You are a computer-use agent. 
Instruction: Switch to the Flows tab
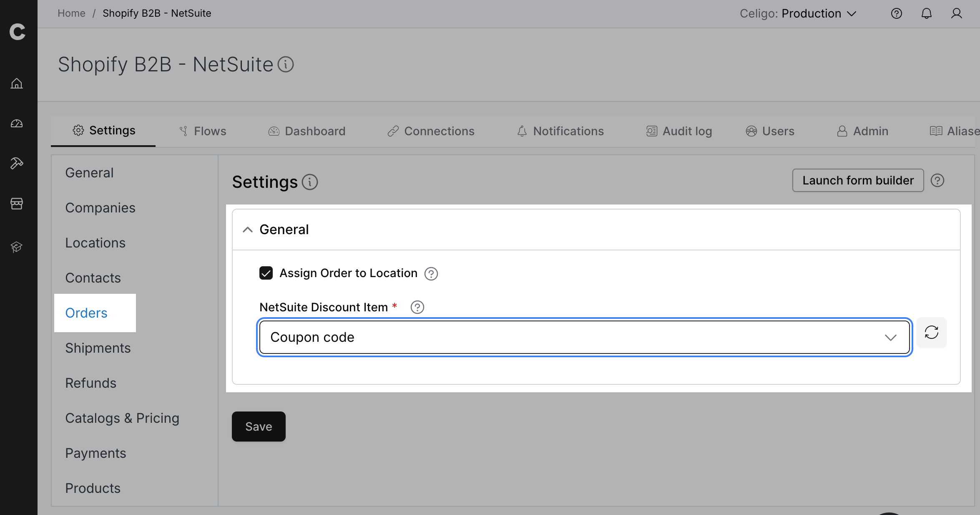tap(203, 131)
